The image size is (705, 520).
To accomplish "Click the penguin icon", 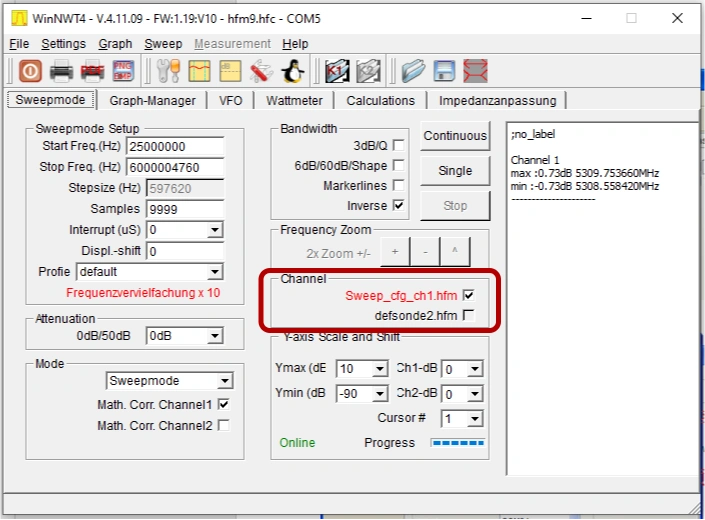I will click(x=292, y=71).
